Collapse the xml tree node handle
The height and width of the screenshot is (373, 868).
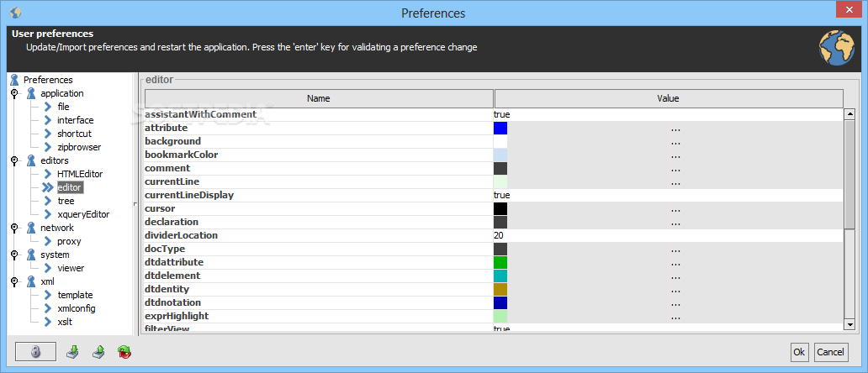(14, 281)
